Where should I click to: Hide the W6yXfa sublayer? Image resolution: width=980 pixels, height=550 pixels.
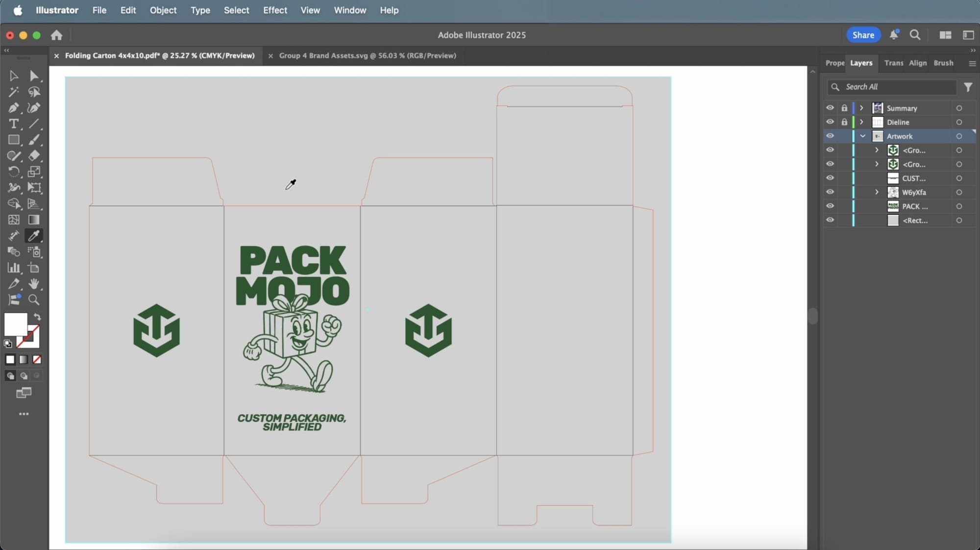(830, 192)
